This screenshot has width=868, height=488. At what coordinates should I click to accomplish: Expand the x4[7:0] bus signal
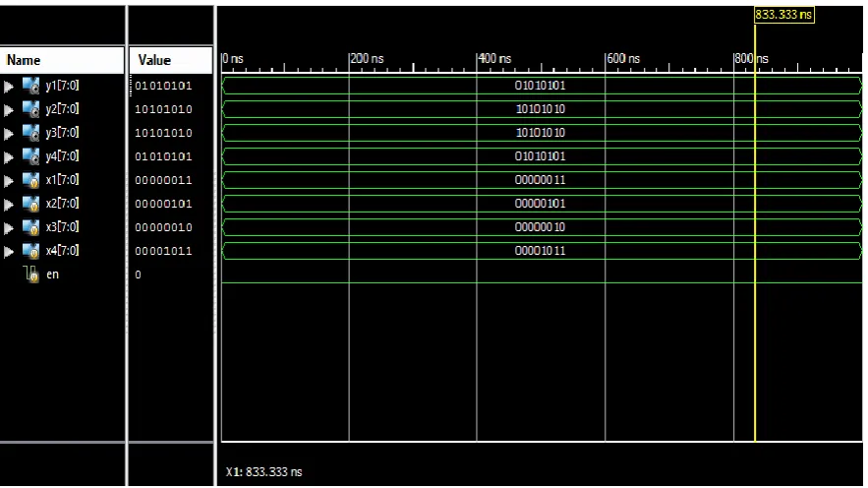[x=8, y=252]
